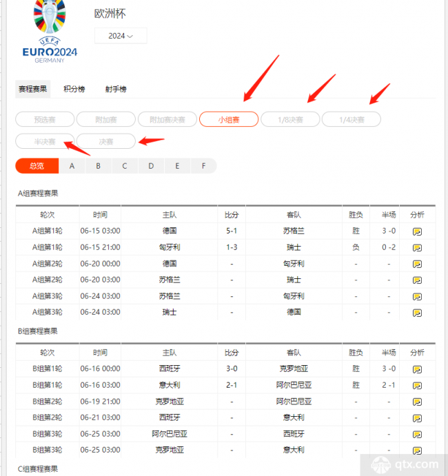Filter by group A
The height and width of the screenshot is (476, 448).
(72, 166)
